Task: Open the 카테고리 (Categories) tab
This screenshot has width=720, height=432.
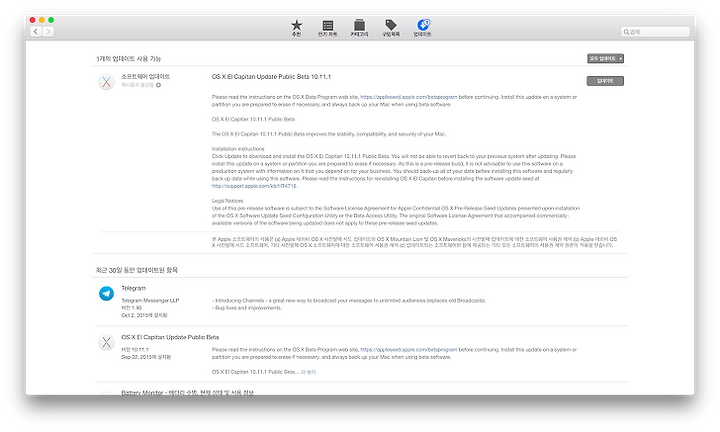Action: tap(359, 28)
